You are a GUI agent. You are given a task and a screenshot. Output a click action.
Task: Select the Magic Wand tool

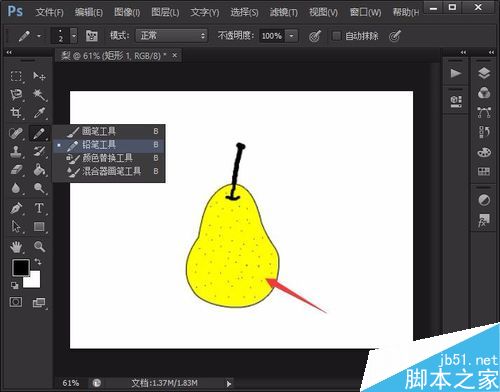tap(39, 95)
